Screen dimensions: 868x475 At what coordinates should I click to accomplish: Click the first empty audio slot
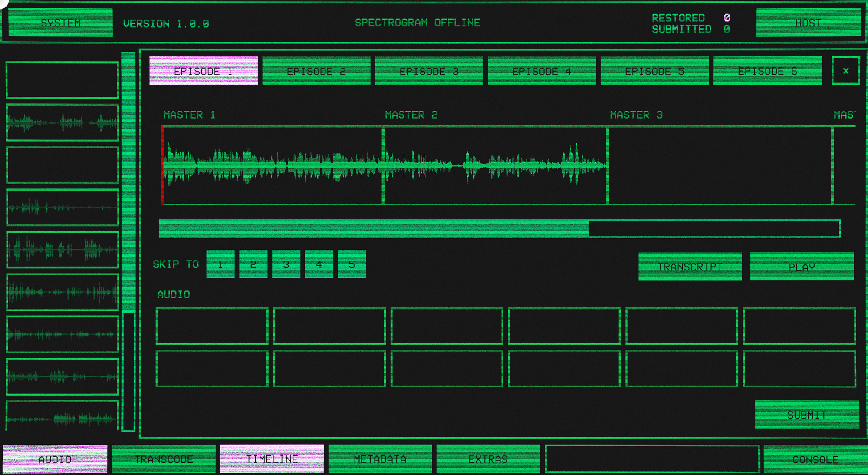click(x=212, y=326)
